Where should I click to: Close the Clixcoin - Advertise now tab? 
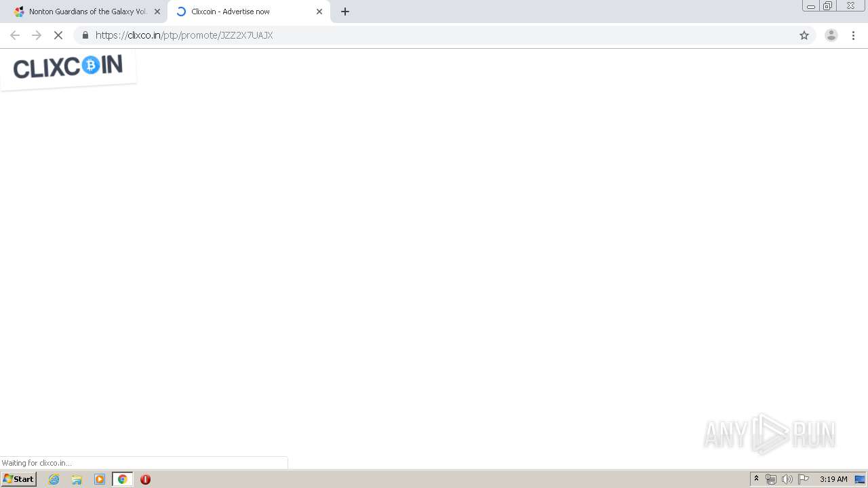[x=319, y=12]
